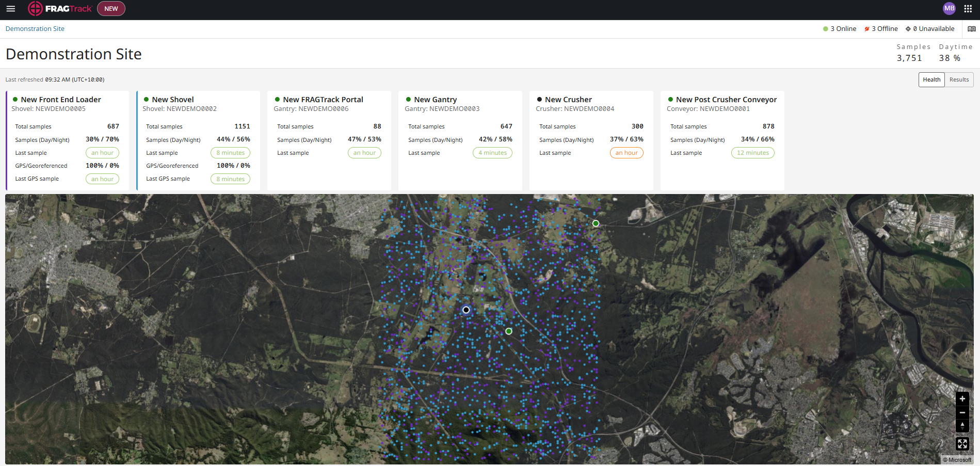Open the apps grid launcher
Viewport: 980px width, 466px height.
968,9
